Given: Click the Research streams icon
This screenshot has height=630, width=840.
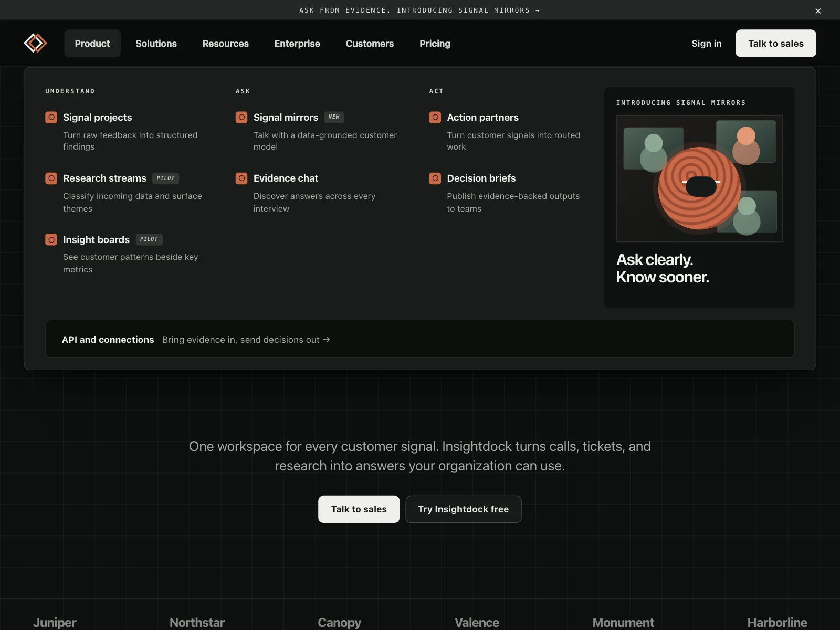Looking at the screenshot, I should click(51, 178).
